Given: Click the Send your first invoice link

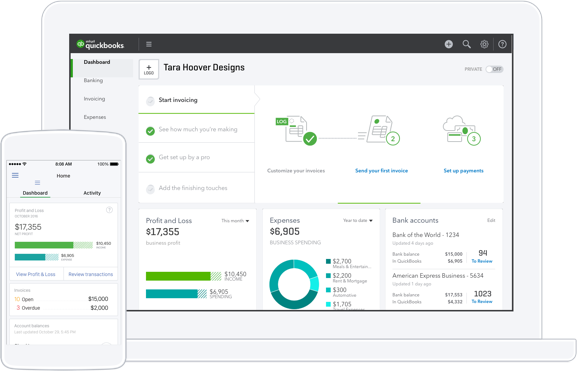Looking at the screenshot, I should (x=381, y=171).
